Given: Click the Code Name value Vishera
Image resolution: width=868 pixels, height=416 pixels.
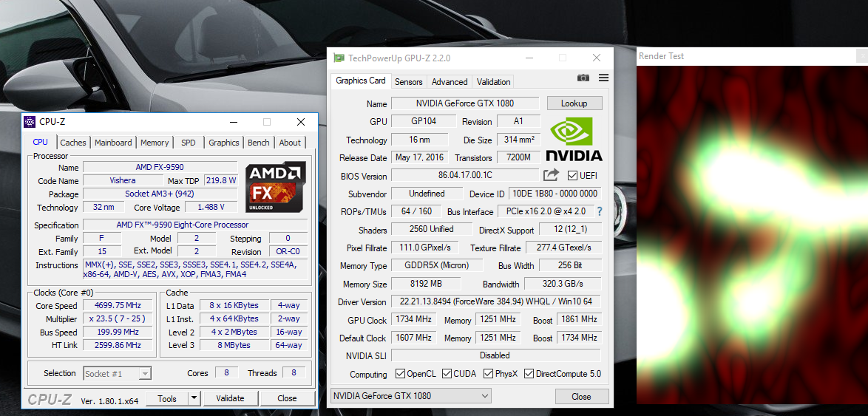Looking at the screenshot, I should [x=123, y=180].
